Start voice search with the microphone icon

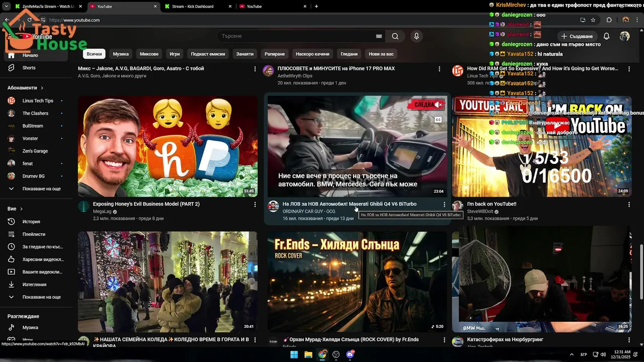click(416, 36)
